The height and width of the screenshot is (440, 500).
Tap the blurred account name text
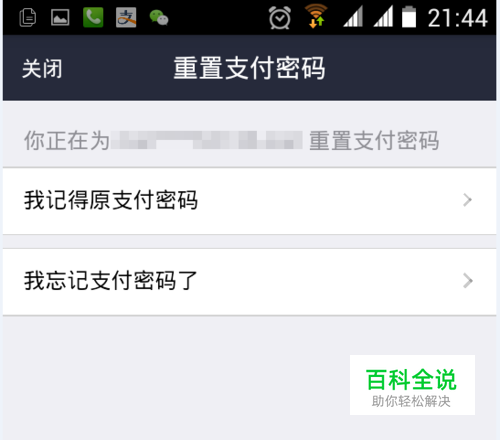coord(207,140)
